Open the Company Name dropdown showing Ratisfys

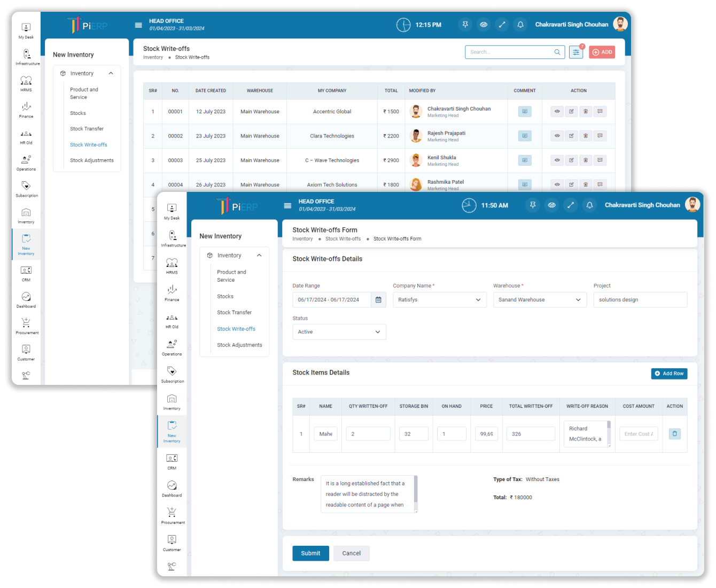point(439,300)
